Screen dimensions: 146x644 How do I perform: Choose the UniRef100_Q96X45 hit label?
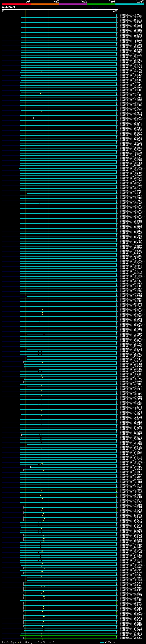[131, 82]
